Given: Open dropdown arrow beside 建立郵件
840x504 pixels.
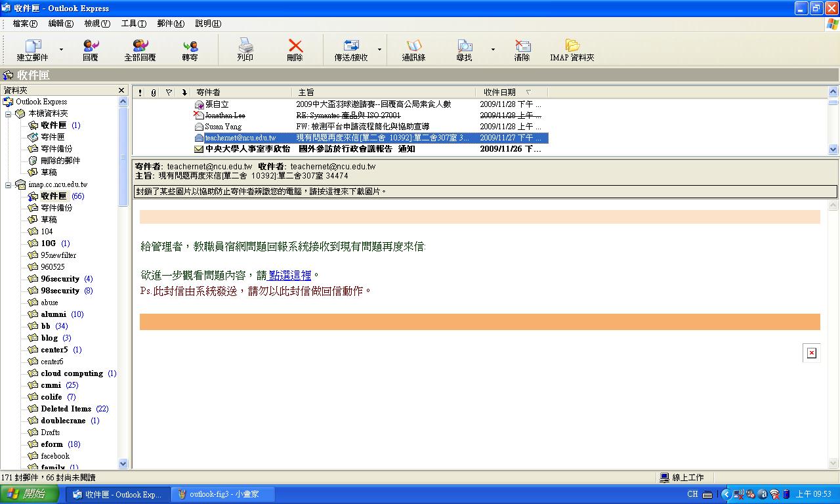Looking at the screenshot, I should click(61, 49).
